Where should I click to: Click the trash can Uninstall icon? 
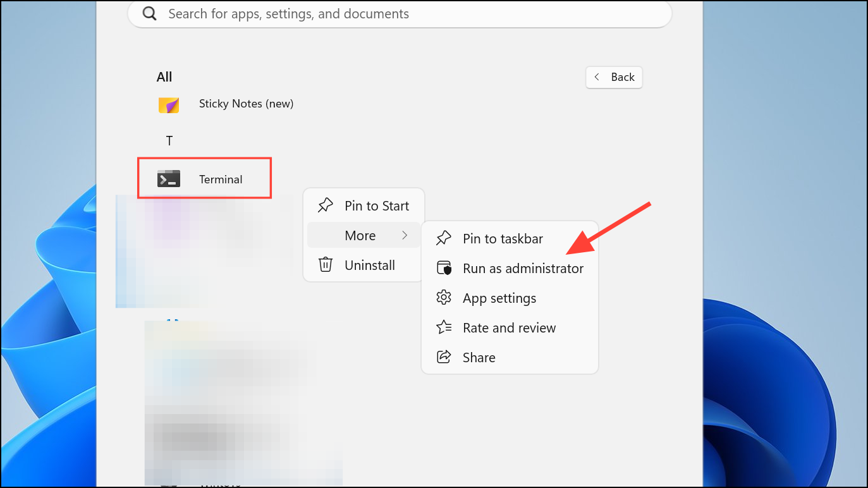point(326,265)
